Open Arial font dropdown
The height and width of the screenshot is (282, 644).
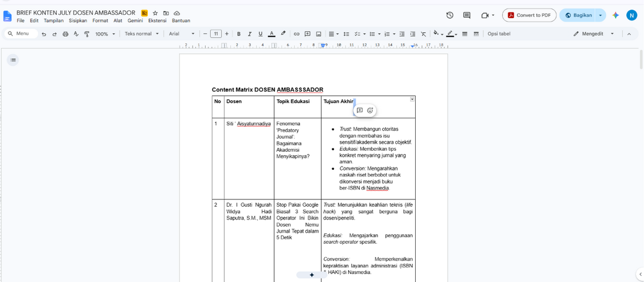coord(182,34)
